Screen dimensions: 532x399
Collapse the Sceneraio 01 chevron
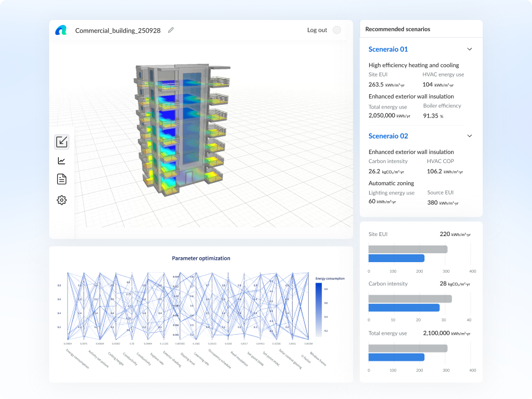tap(469, 49)
